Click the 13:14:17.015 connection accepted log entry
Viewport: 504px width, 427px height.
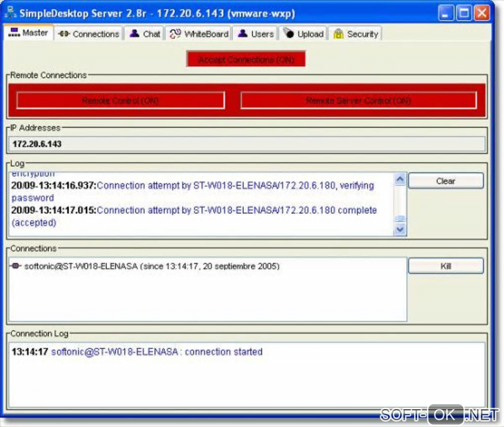point(194,216)
